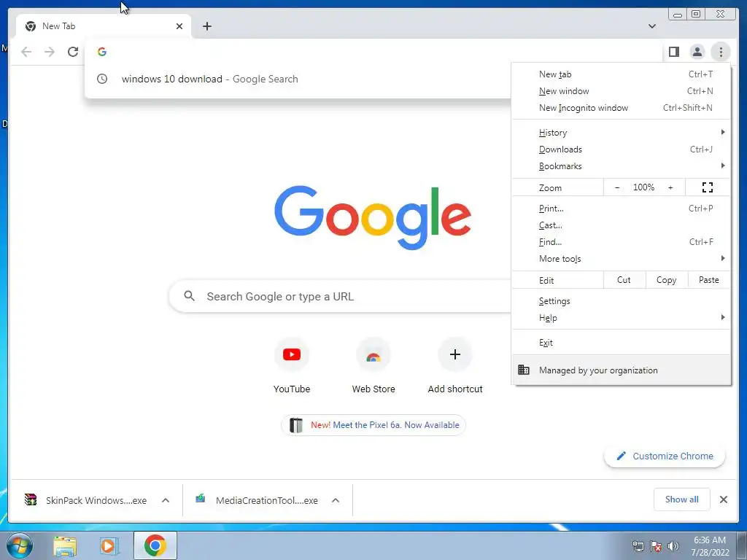The image size is (747, 560).
Task: Close the downloads bar with X
Action: pyautogui.click(x=723, y=499)
